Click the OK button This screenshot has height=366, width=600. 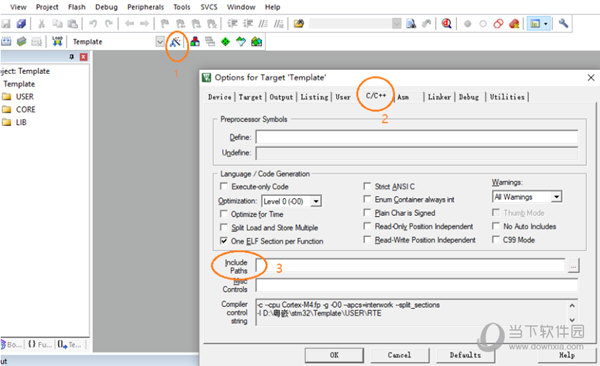coord(334,355)
